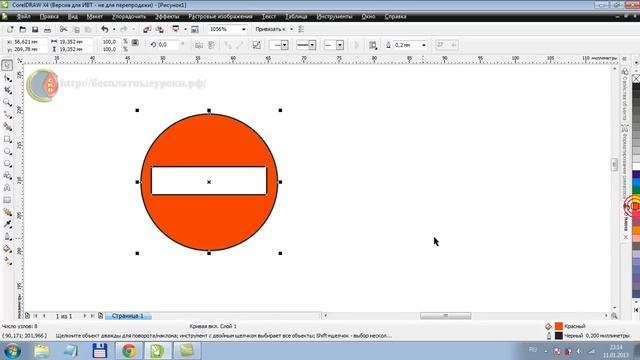Select the Table tool in toolbox

point(7,200)
